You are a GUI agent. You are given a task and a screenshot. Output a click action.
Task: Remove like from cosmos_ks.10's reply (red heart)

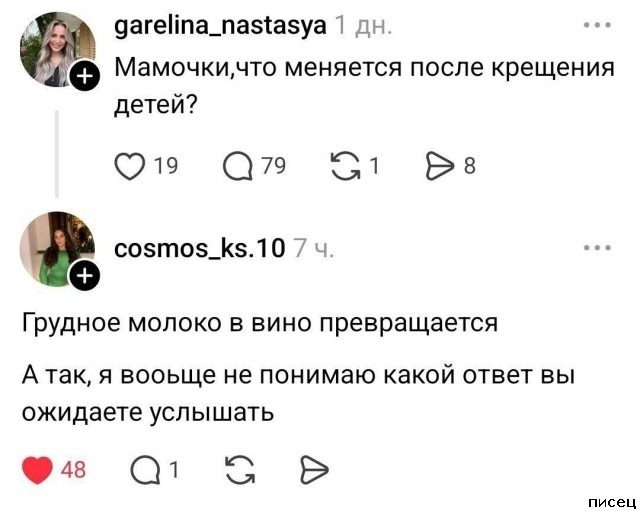[x=38, y=469]
